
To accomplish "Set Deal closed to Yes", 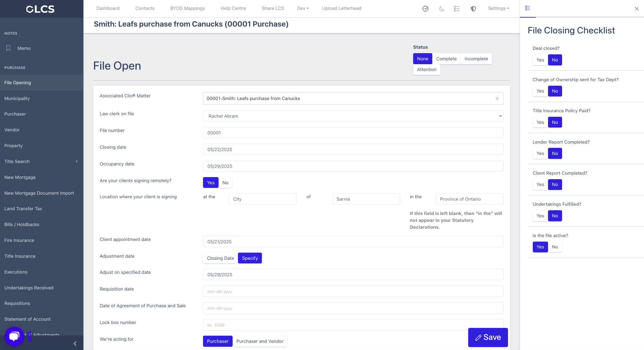I will click(x=540, y=60).
